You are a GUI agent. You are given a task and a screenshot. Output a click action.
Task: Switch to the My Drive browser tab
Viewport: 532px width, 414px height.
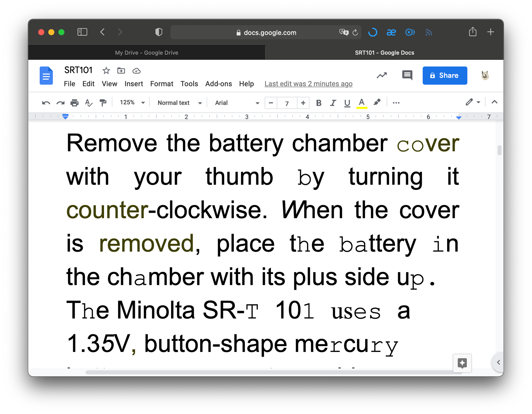point(146,52)
